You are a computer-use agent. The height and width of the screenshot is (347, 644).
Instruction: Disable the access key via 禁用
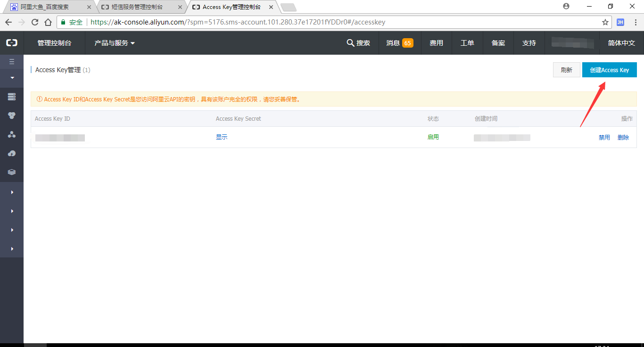click(x=604, y=138)
